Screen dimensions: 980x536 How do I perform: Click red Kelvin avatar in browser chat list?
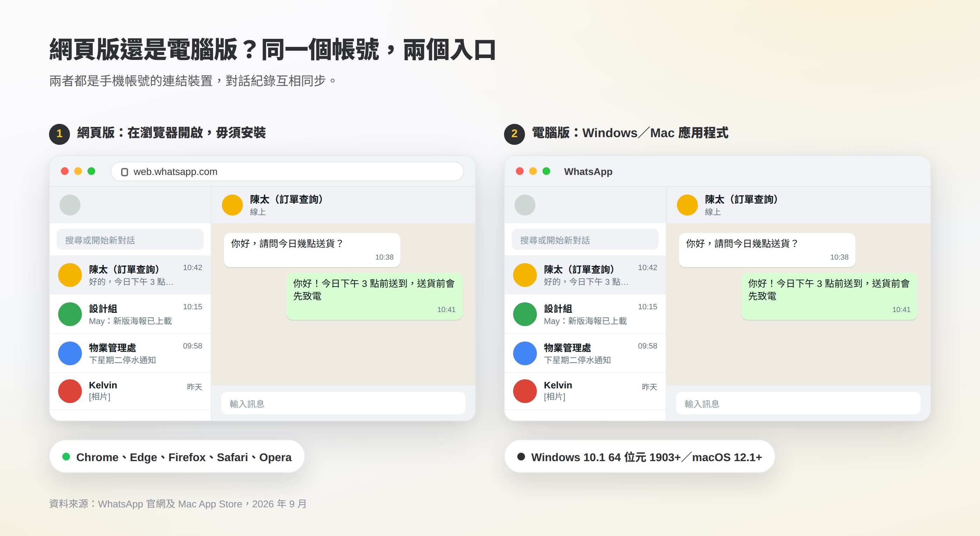pyautogui.click(x=70, y=391)
